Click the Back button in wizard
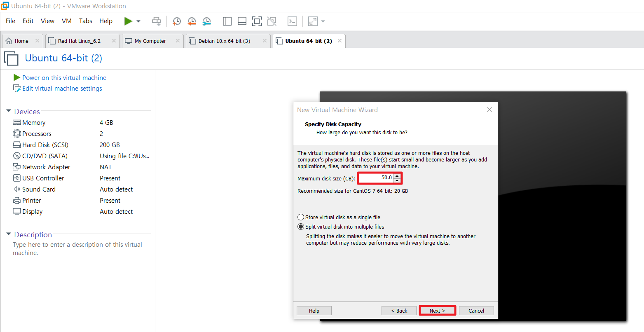 [399, 311]
